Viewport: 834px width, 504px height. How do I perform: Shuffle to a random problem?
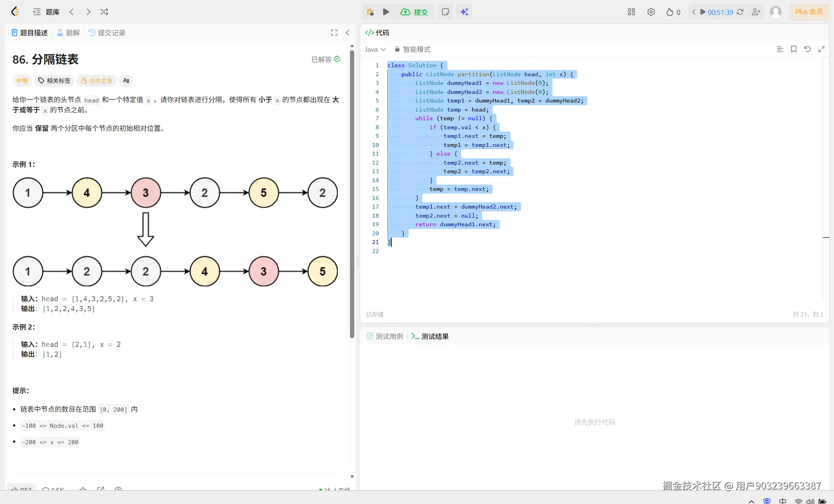click(x=104, y=12)
